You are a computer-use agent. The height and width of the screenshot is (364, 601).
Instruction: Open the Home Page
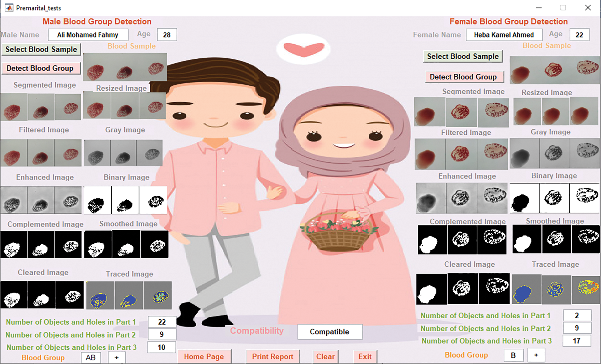click(x=204, y=357)
